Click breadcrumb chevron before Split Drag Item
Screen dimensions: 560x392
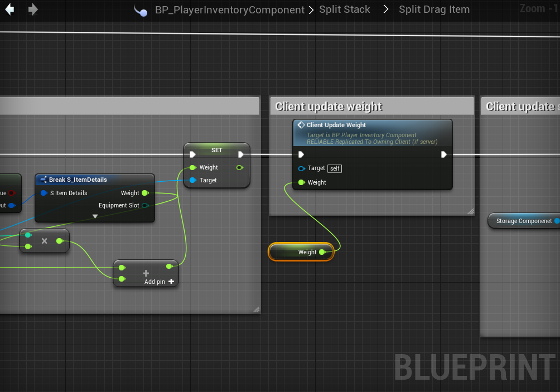click(385, 9)
